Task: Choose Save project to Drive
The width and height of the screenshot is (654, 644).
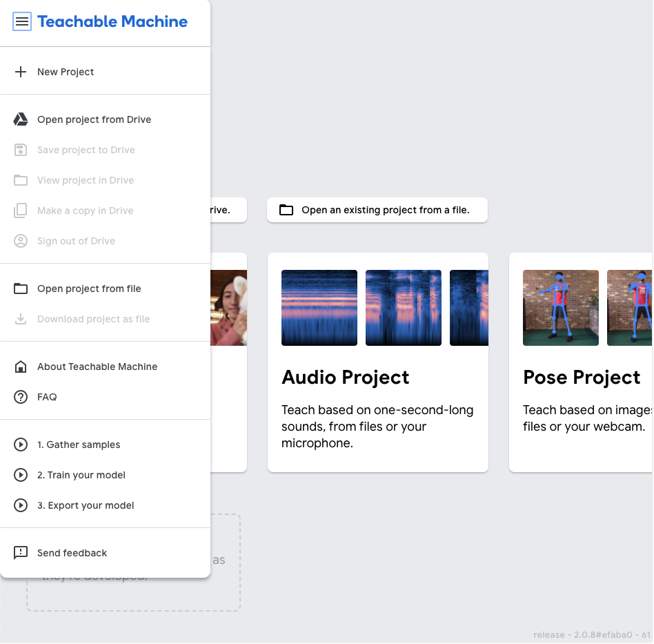Action: [x=86, y=150]
